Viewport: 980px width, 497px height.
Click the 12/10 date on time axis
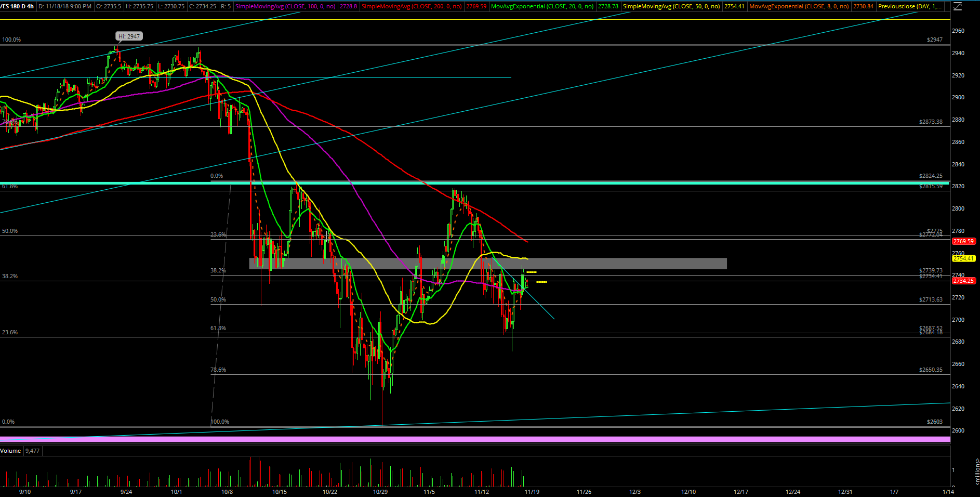click(688, 491)
